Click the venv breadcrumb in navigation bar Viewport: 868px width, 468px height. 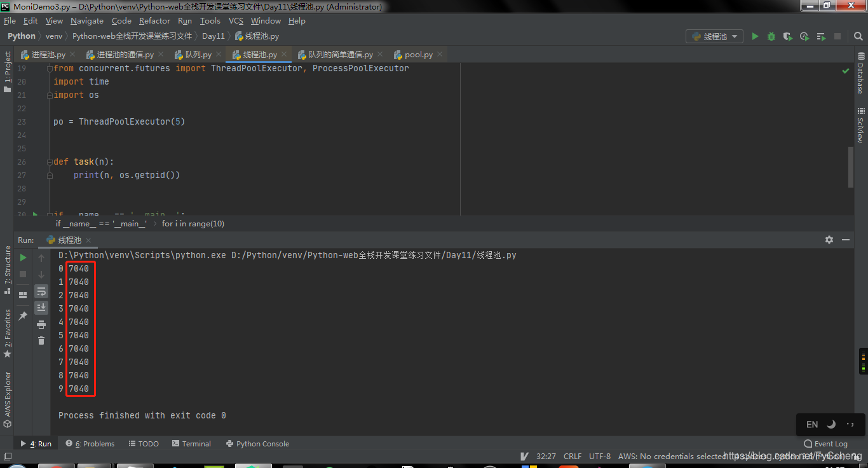pos(54,36)
